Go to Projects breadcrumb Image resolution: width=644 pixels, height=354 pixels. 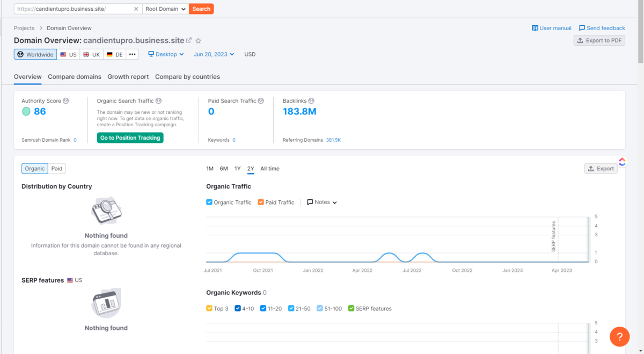click(x=24, y=28)
